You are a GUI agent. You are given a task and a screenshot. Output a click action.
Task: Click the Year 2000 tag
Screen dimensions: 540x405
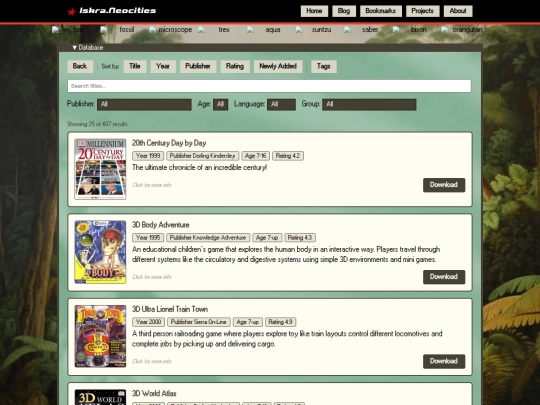[148, 322]
